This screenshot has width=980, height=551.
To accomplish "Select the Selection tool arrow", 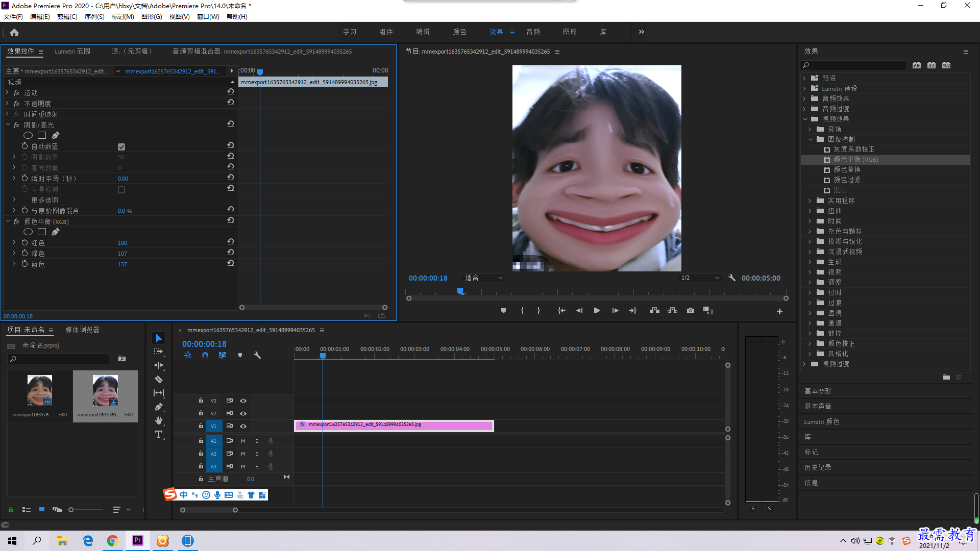I will (159, 338).
